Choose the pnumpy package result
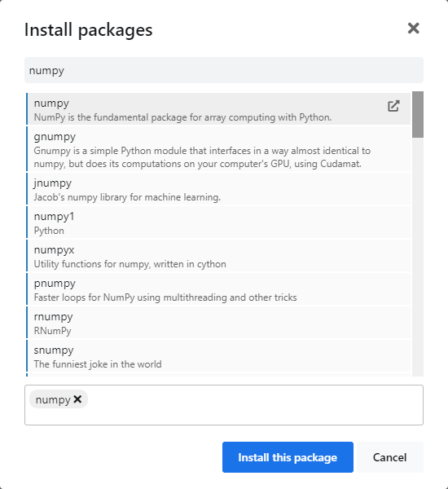The image size is (448, 489). [218, 289]
